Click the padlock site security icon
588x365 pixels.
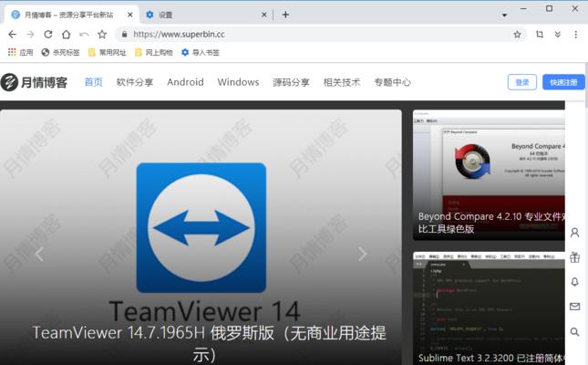[x=125, y=34]
